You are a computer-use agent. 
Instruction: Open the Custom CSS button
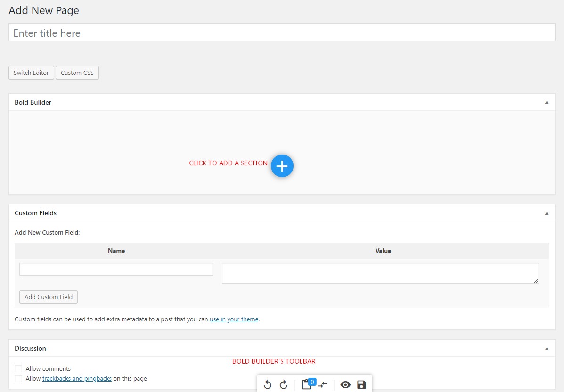[77, 73]
